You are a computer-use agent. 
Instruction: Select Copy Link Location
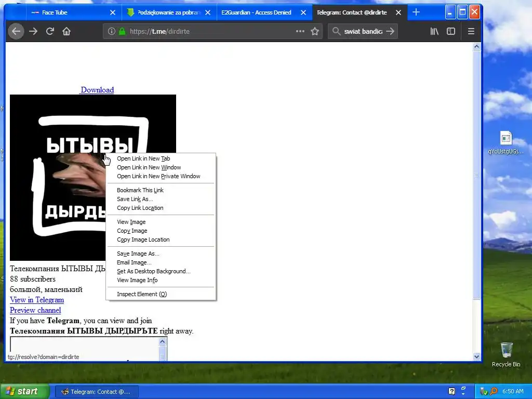pyautogui.click(x=161, y=208)
